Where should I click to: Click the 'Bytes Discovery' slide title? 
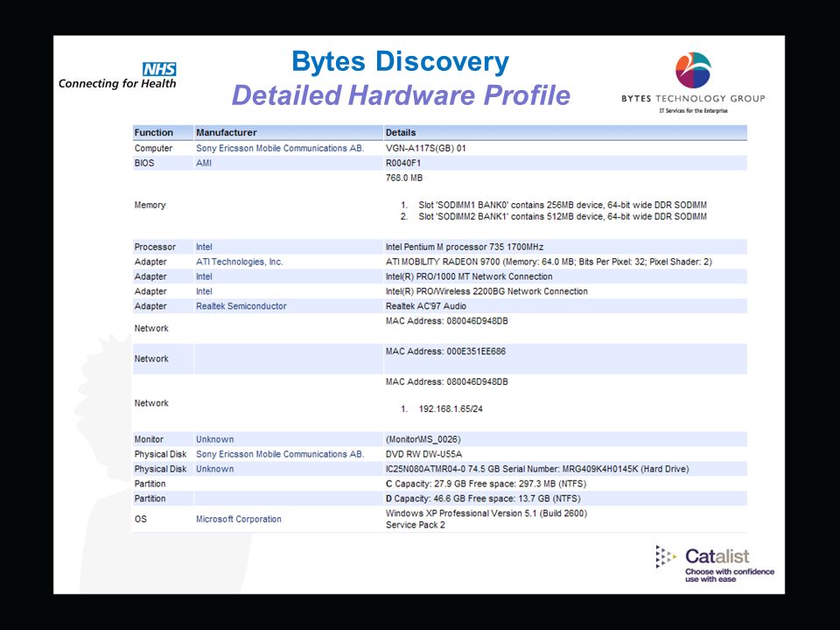pyautogui.click(x=400, y=63)
